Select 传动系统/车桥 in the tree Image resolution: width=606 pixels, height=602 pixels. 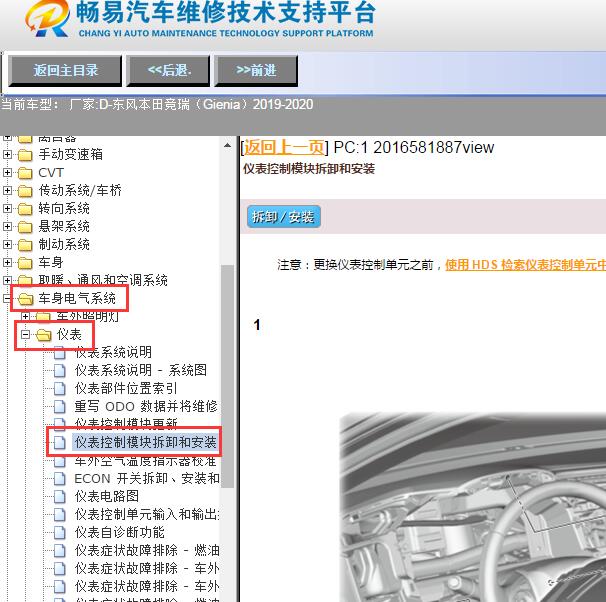click(x=80, y=190)
